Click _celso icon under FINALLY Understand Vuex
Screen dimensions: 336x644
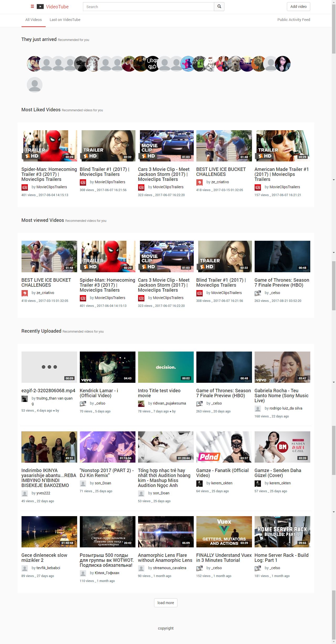pos(199,568)
